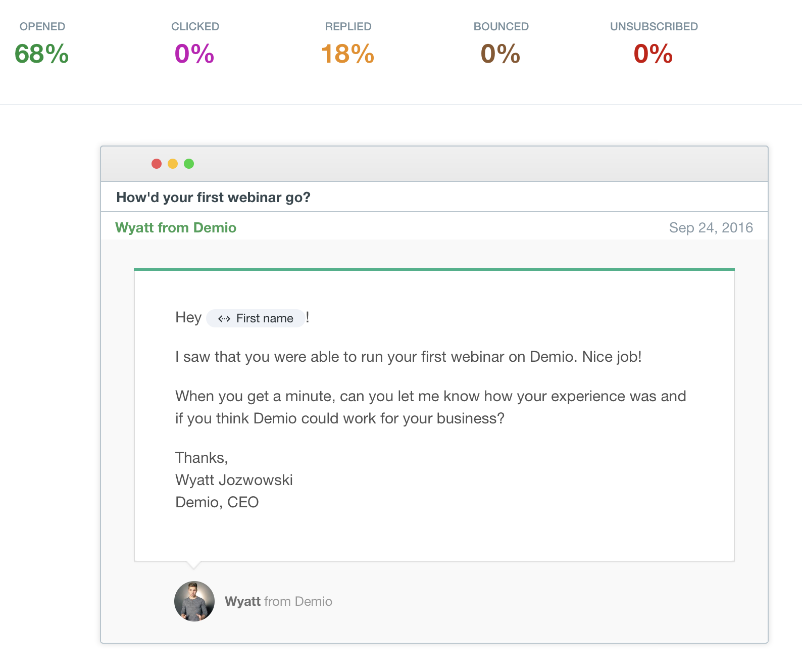Click the REPLIED label

(x=348, y=26)
